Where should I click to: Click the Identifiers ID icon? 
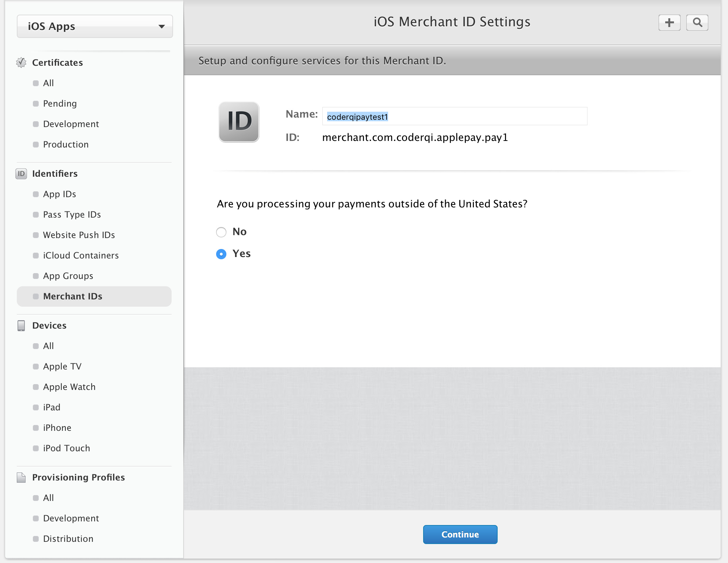21,173
